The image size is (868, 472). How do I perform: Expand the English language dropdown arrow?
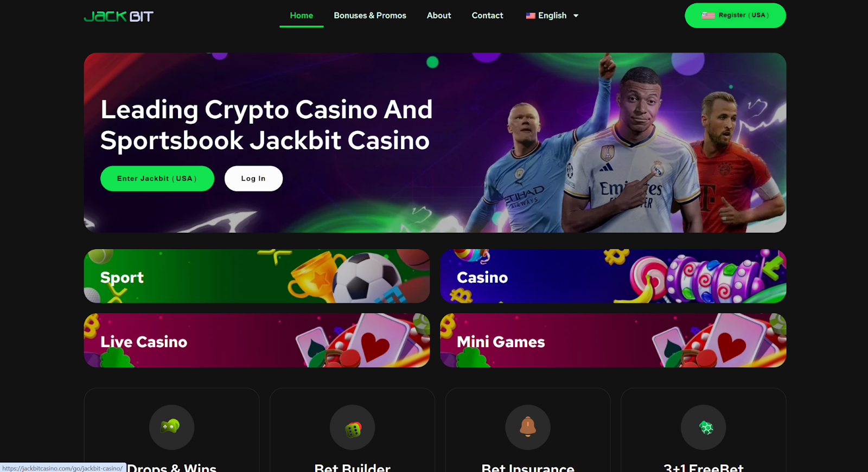pos(576,16)
